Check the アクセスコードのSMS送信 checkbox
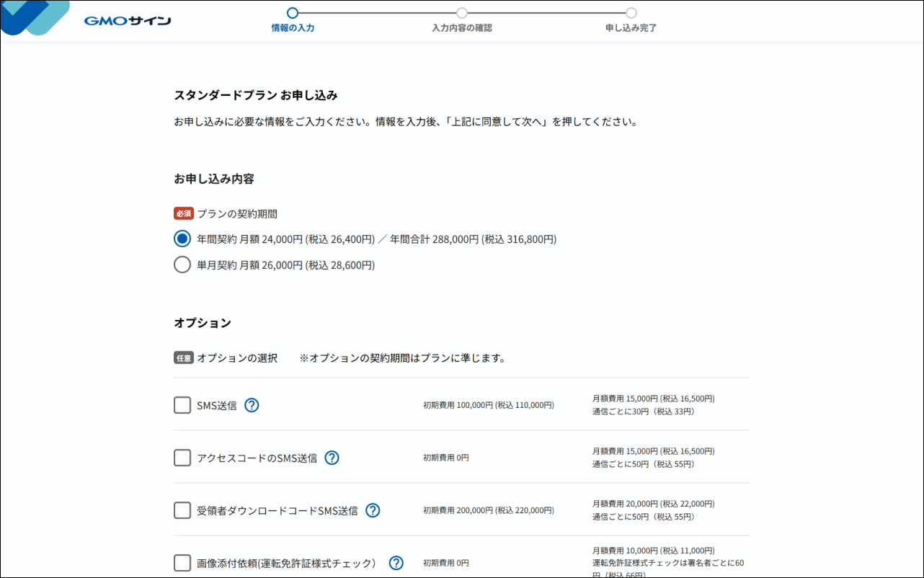 pyautogui.click(x=182, y=458)
